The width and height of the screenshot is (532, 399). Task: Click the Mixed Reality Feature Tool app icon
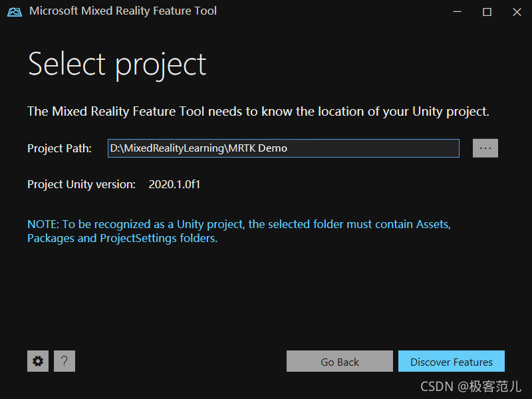(15, 11)
